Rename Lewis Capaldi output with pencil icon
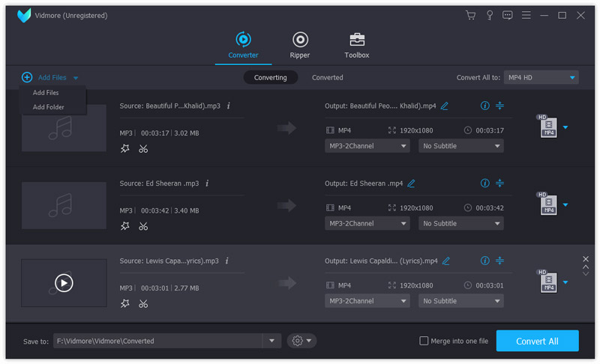This screenshot has width=600, height=364. coord(446,261)
